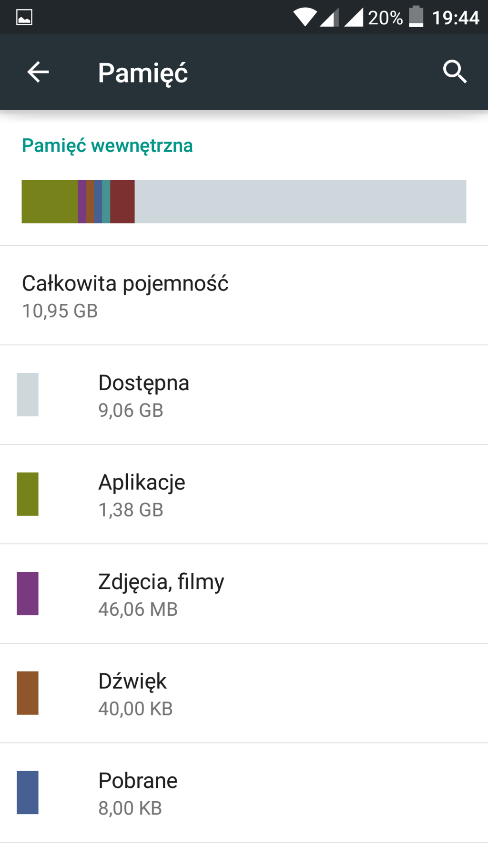Tap the status bar clock showing 19:44
This screenshot has height=868, width=488.
(x=455, y=18)
